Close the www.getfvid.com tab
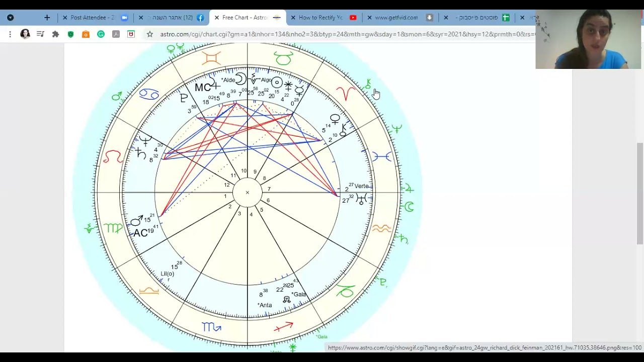The image size is (644, 362). point(370,18)
